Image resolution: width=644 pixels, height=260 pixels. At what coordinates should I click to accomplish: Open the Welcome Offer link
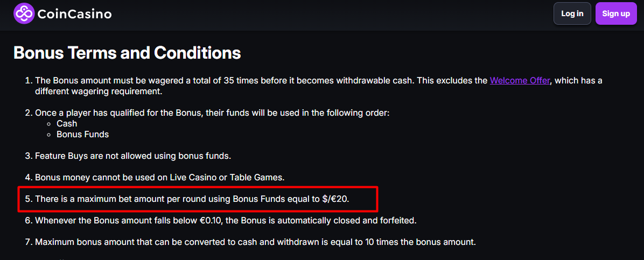point(520,81)
